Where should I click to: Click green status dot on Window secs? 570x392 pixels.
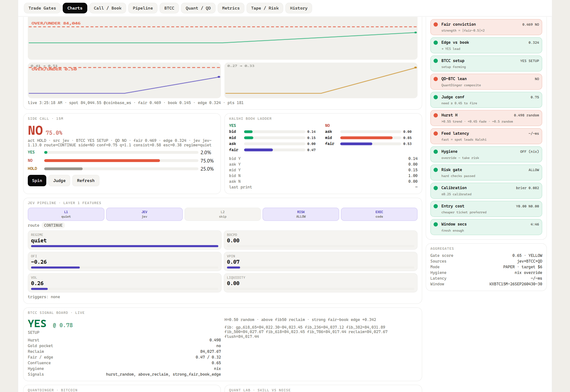pos(436,224)
